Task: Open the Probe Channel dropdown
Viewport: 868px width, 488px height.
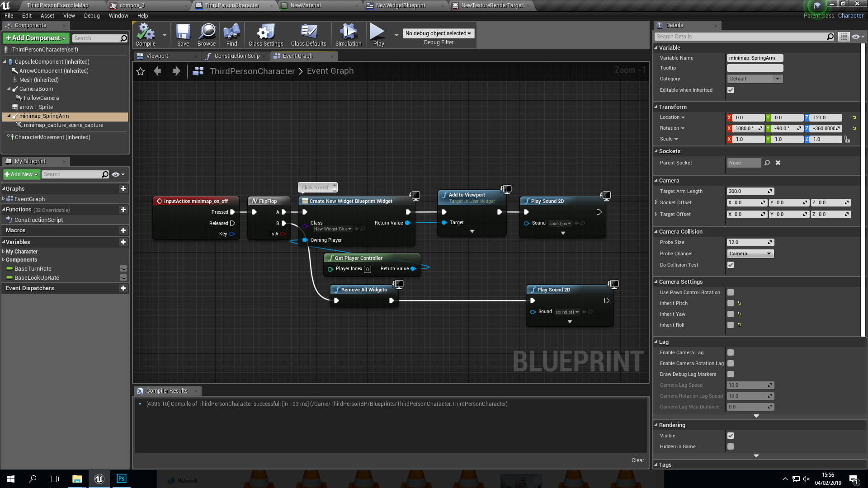Action: pyautogui.click(x=750, y=254)
